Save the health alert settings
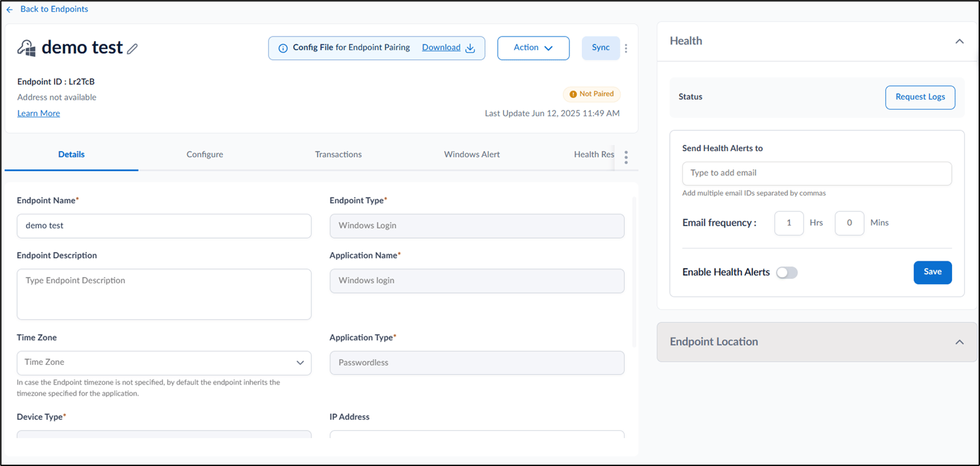 pos(932,272)
